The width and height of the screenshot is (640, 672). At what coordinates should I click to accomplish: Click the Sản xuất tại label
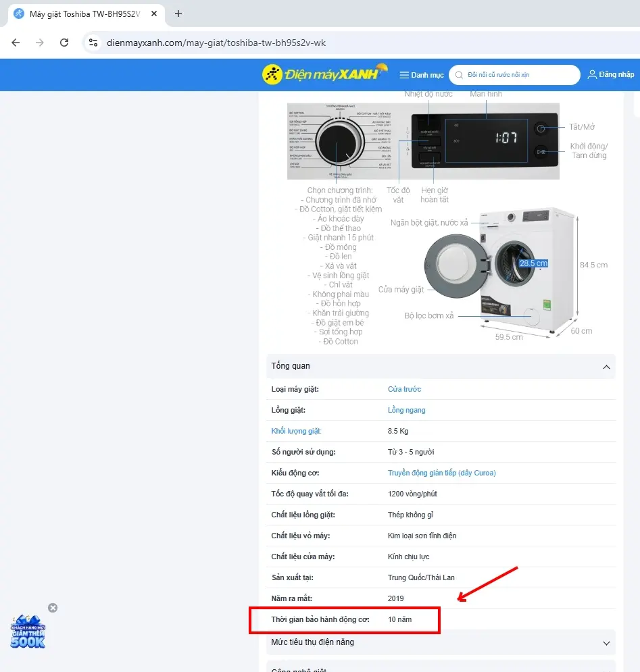coord(293,577)
